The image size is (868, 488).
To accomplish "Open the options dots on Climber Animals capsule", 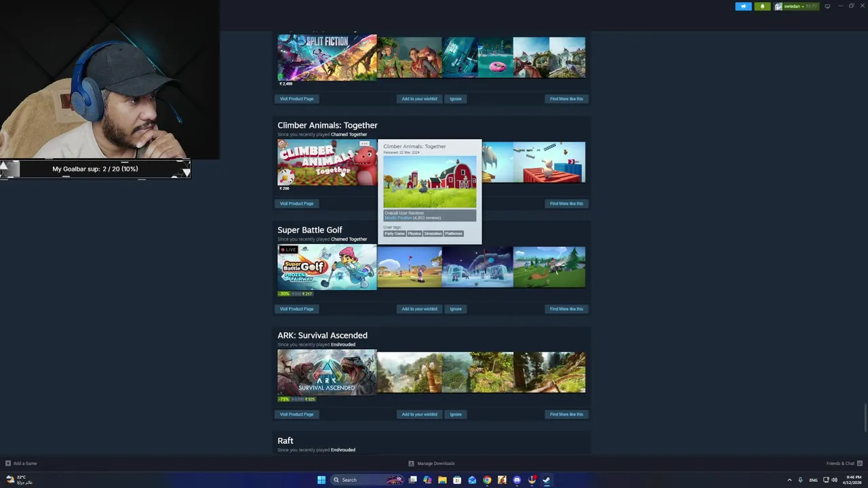I will (x=364, y=144).
